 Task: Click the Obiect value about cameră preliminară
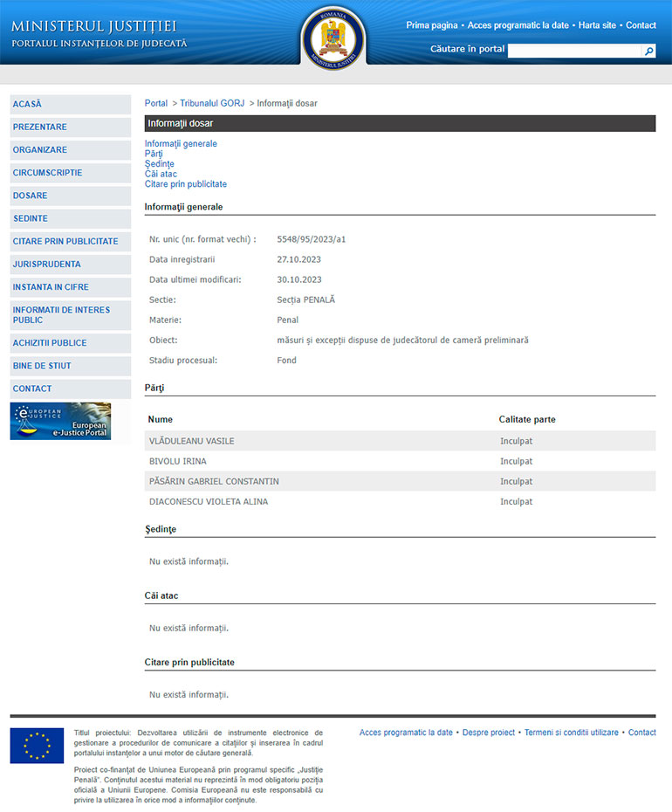click(403, 341)
